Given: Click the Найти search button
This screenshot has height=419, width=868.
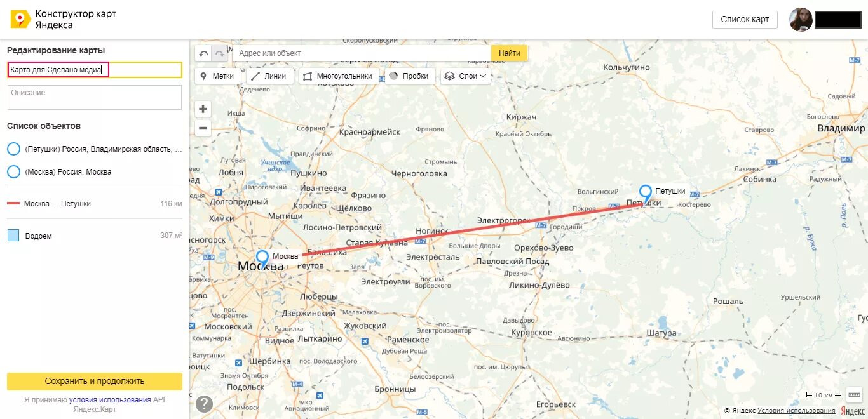Looking at the screenshot, I should [x=509, y=53].
